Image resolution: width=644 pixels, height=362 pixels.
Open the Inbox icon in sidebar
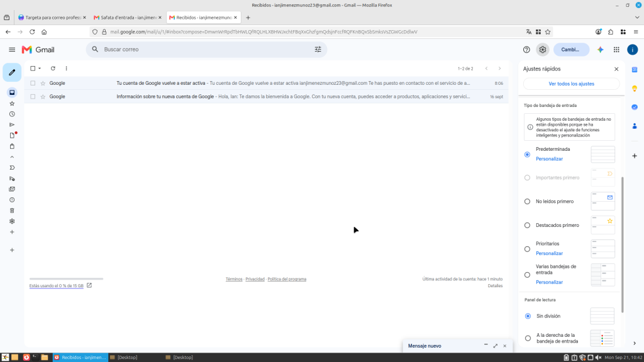[12, 93]
